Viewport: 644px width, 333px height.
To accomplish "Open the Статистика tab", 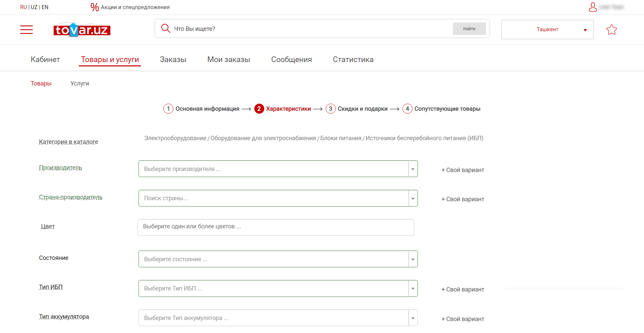I will 353,59.
